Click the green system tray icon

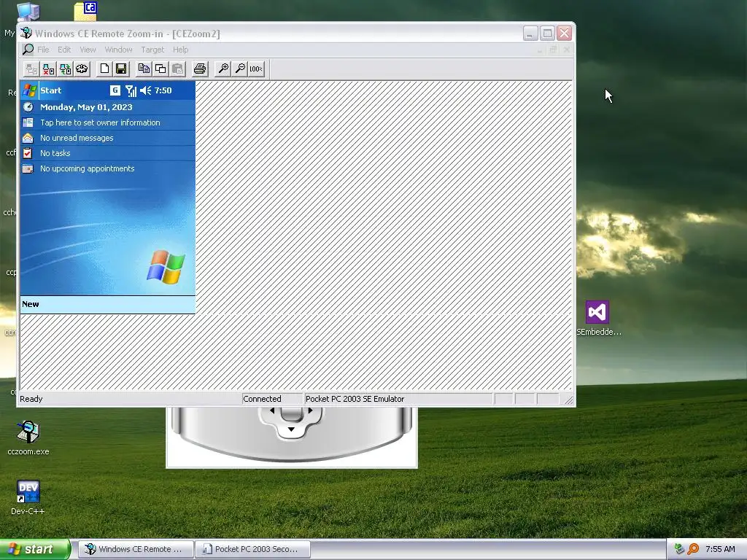click(x=679, y=549)
